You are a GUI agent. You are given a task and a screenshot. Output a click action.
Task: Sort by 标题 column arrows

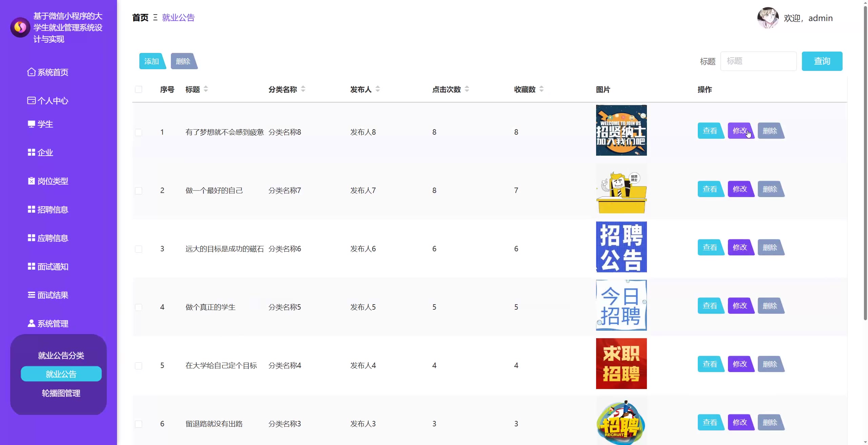(206, 89)
